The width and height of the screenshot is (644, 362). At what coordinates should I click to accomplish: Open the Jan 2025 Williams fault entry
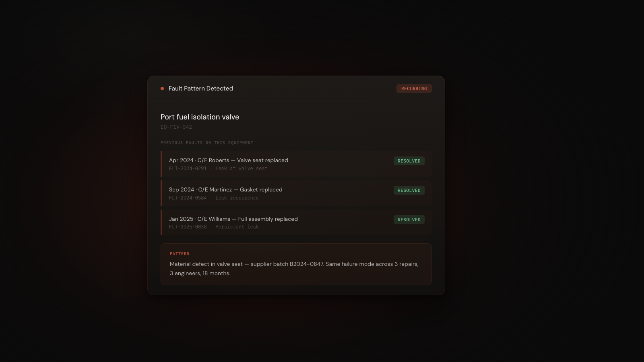click(x=233, y=219)
